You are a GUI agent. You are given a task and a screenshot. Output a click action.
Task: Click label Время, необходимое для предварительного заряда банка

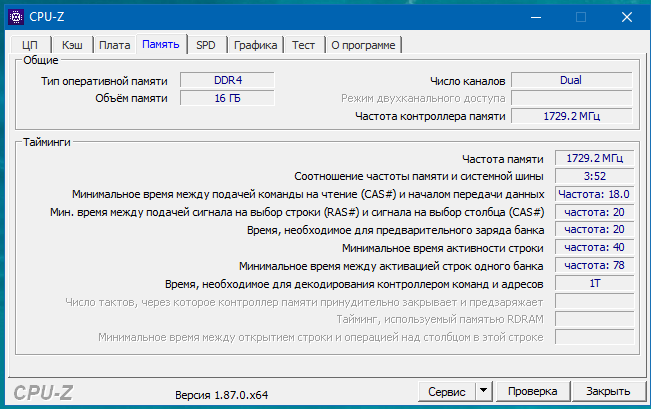coord(395,230)
